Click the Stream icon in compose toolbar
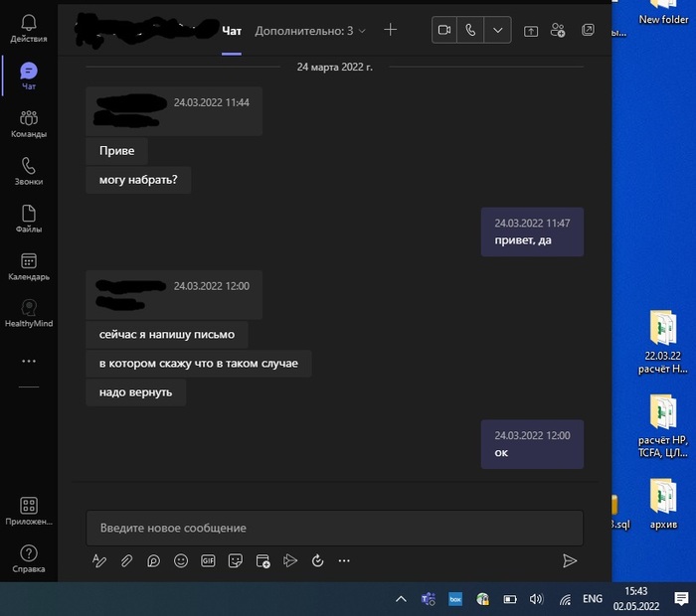Screen dimensions: 696x616 [290, 561]
